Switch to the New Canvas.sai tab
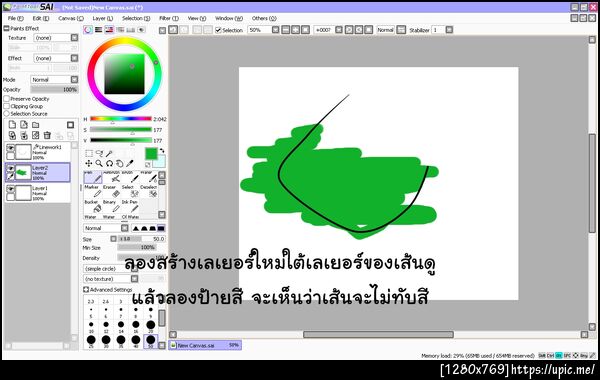Image resolution: width=600 pixels, height=380 pixels. coord(205,345)
